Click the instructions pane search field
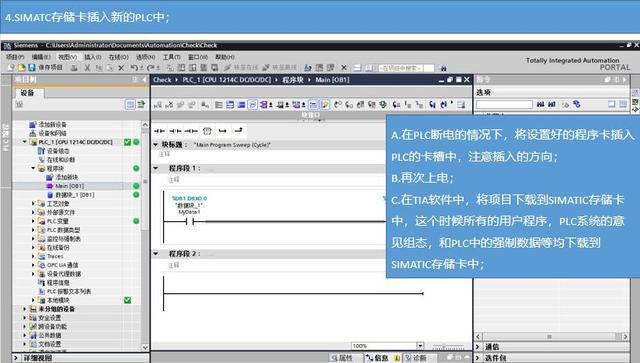The height and width of the screenshot is (363, 640). click(x=504, y=105)
